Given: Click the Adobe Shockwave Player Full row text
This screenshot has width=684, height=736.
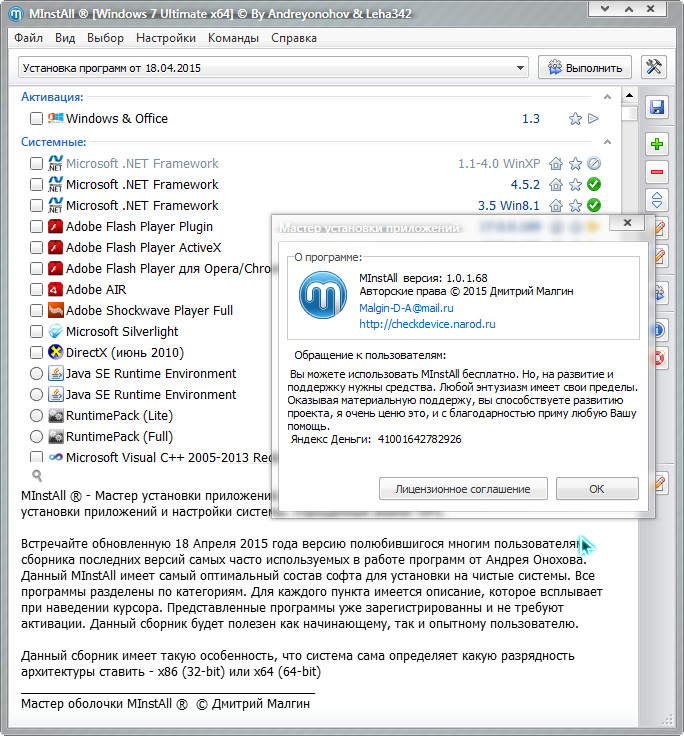Looking at the screenshot, I should point(149,310).
